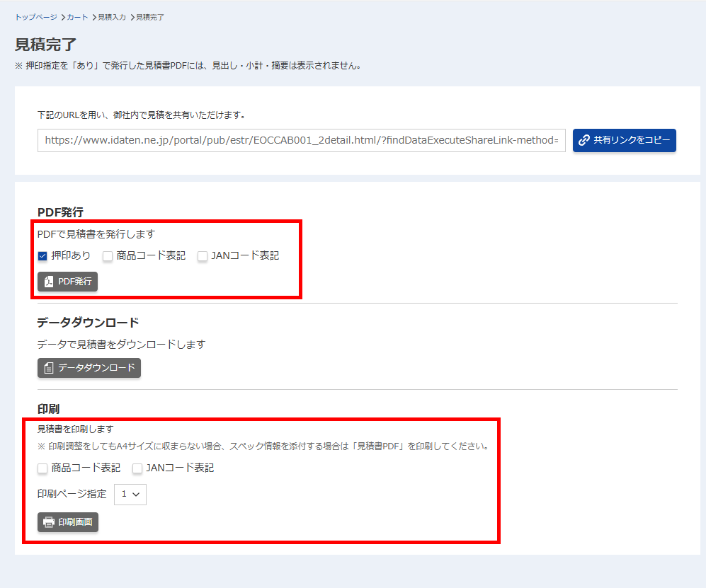Check JANコード表記 in the 印刷 section
The height and width of the screenshot is (588, 706).
(x=137, y=468)
